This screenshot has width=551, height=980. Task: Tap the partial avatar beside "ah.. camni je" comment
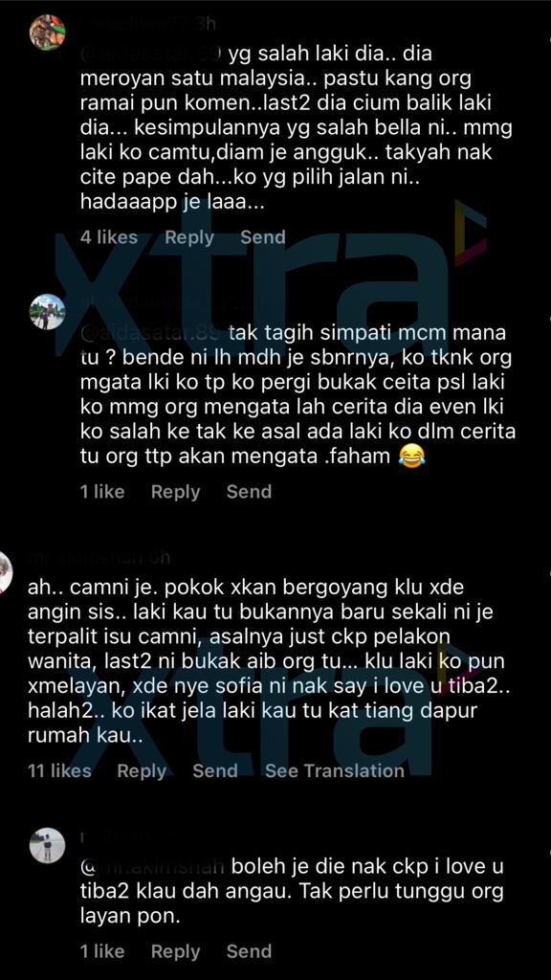point(5,572)
